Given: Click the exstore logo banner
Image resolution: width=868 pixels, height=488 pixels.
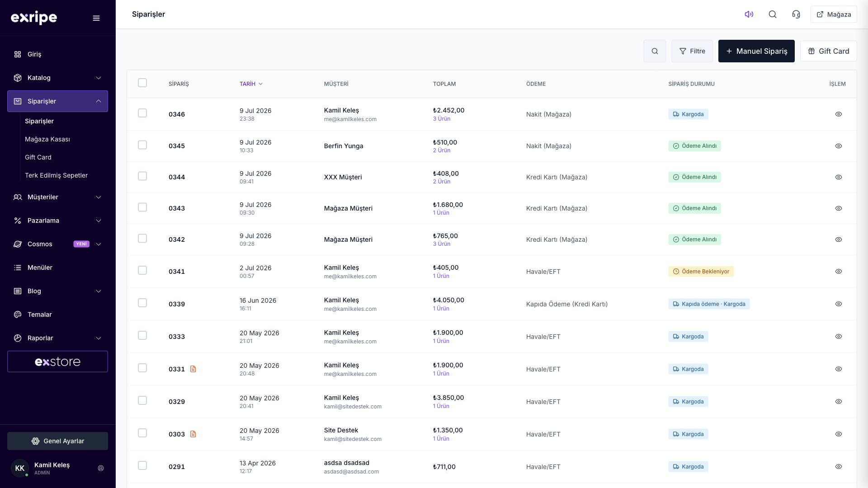Looking at the screenshot, I should [x=57, y=361].
